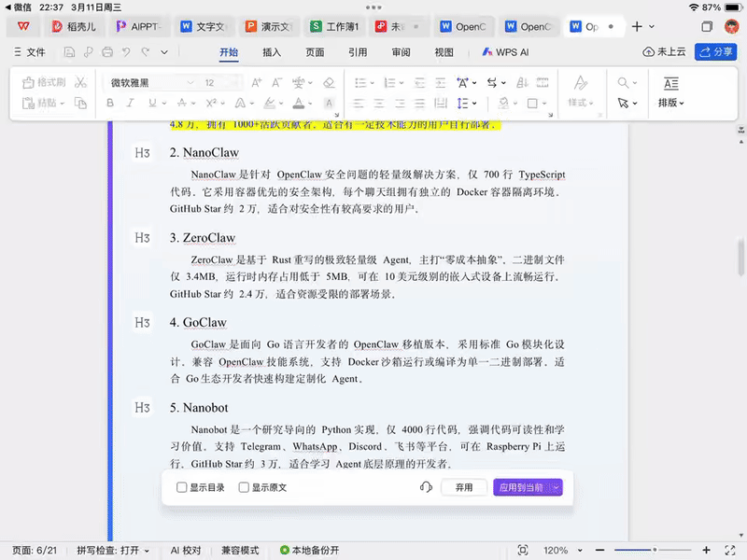
Task: Switch to the 工作簿1 spreadsheet tab
Action: click(x=334, y=27)
